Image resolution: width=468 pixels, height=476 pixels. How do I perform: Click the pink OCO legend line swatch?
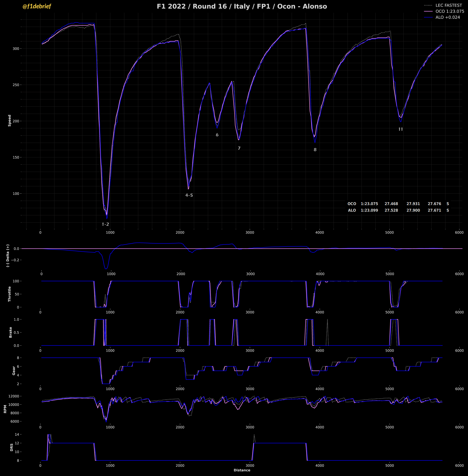(x=428, y=11)
